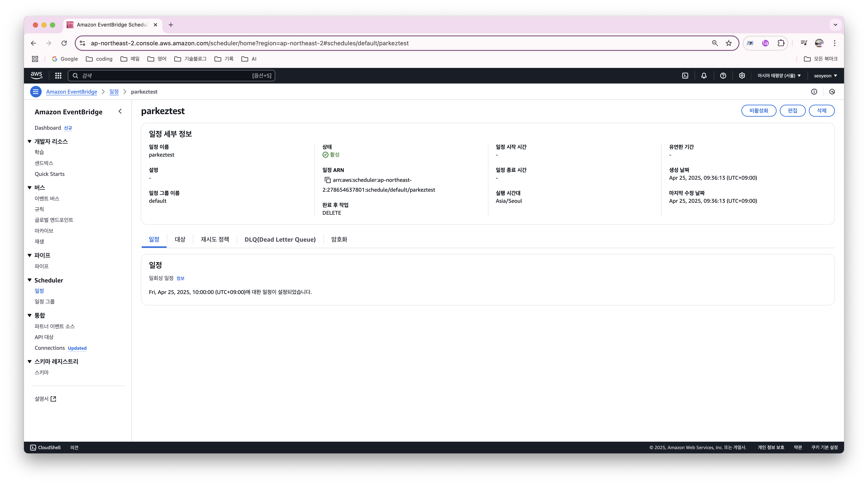Screen dimensions: 868x485
Task: Toggle the navigation hamburger menu button
Action: 36,92
